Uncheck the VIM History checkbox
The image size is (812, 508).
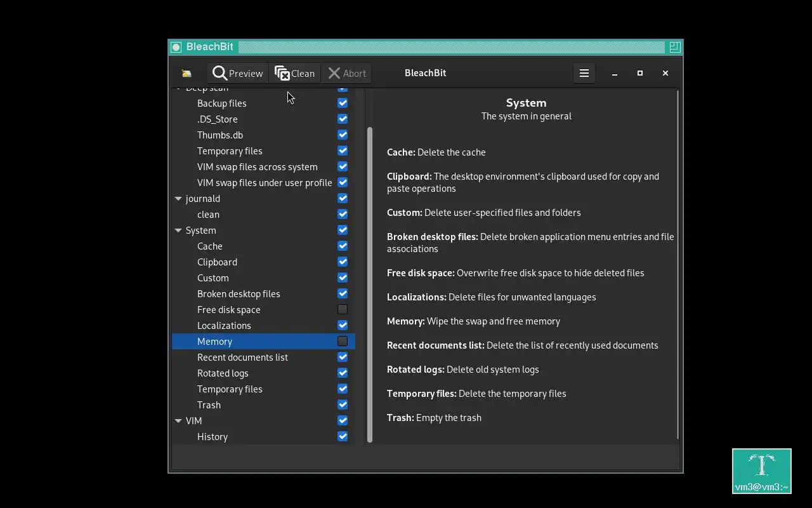coord(343,436)
